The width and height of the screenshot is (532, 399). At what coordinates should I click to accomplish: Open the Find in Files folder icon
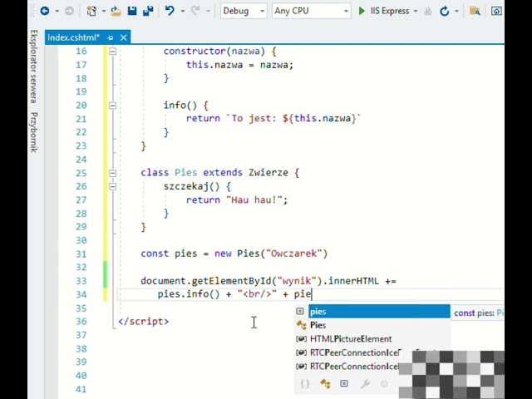pyautogui.click(x=475, y=11)
